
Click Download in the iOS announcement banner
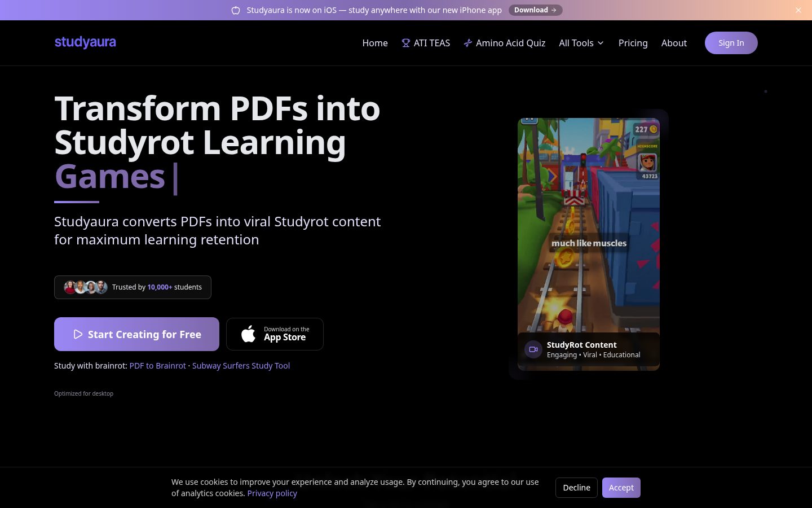pyautogui.click(x=535, y=10)
